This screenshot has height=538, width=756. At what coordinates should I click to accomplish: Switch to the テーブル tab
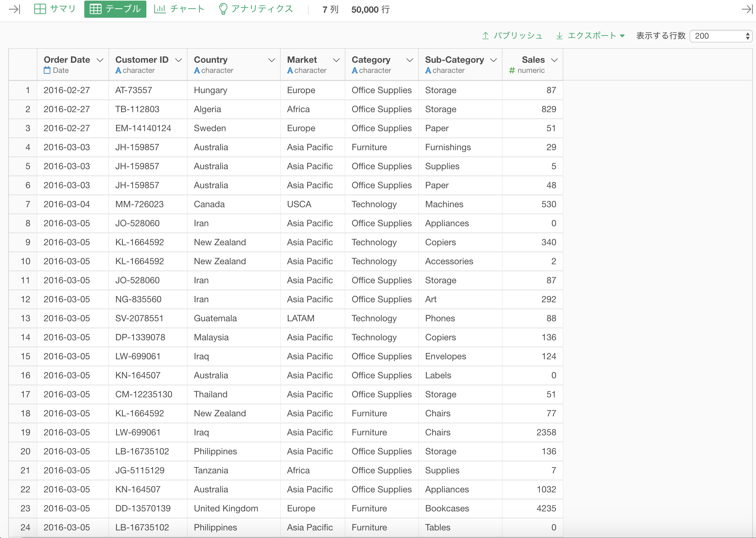tap(115, 9)
